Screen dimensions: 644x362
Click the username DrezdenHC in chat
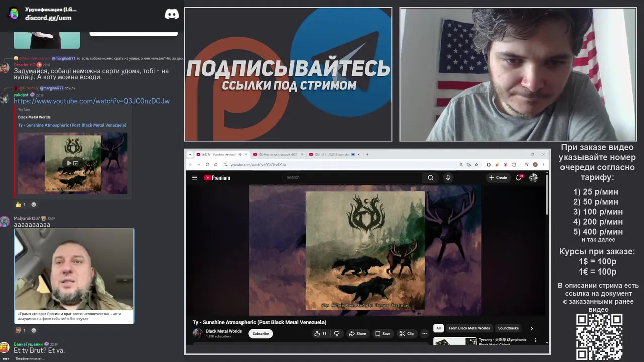tap(24, 65)
